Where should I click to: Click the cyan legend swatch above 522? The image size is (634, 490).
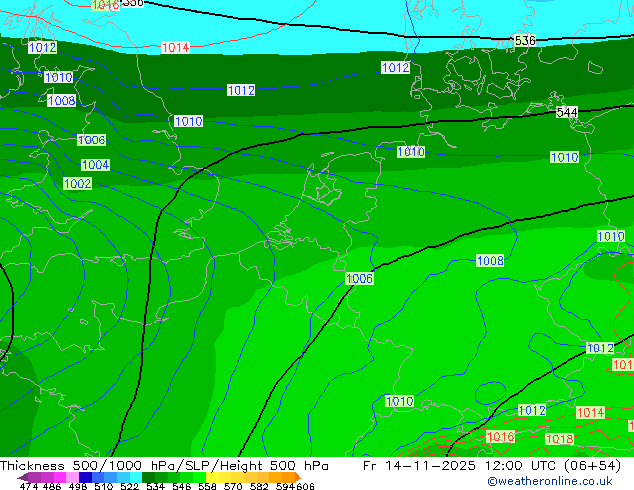point(136,477)
